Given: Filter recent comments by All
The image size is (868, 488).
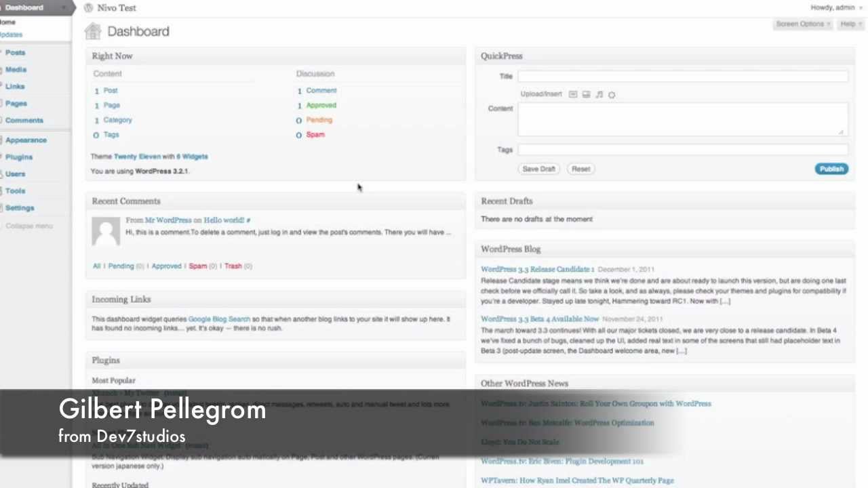Looking at the screenshot, I should (96, 266).
